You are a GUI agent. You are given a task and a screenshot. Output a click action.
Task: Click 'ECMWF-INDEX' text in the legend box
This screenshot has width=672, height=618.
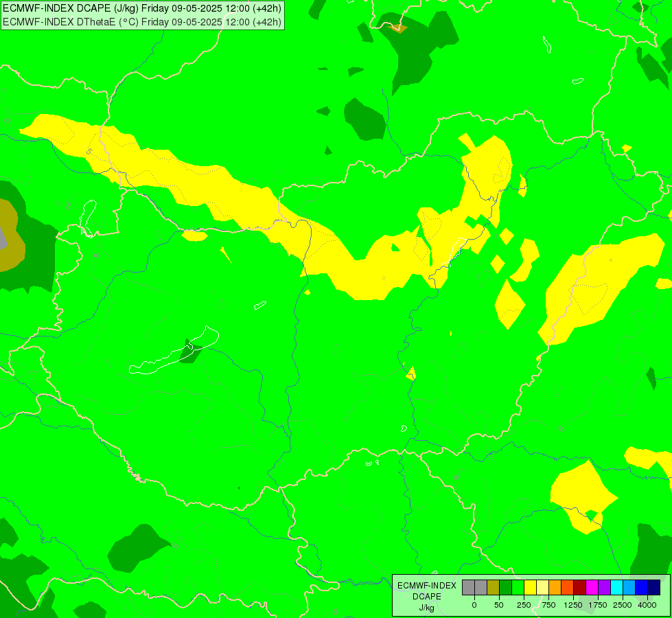pos(427,586)
